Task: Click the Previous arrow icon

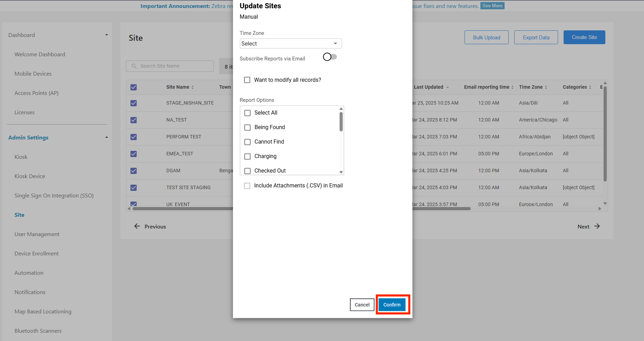Action: (x=137, y=226)
